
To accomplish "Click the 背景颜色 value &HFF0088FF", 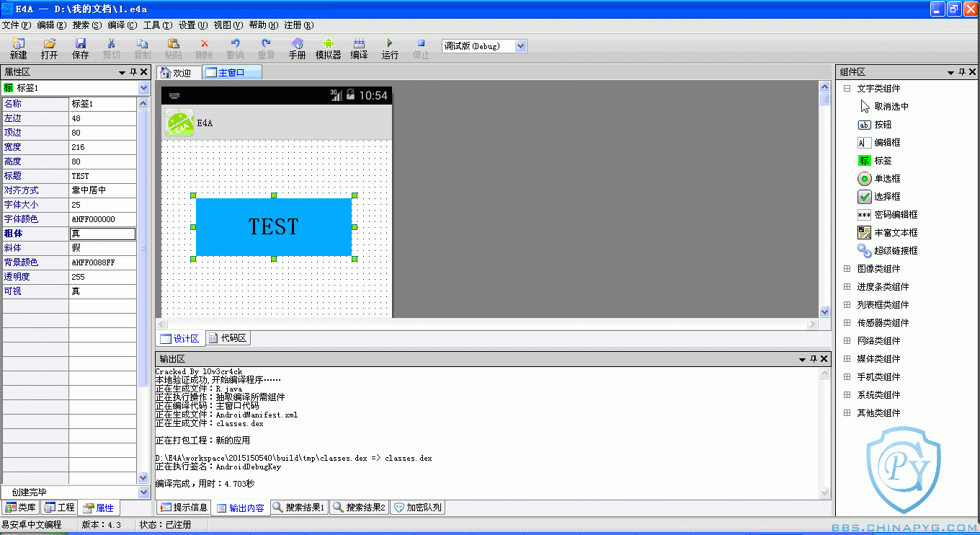I will click(x=102, y=262).
